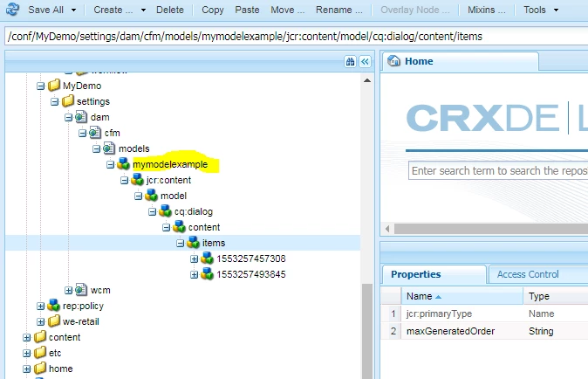Collapse the items tree node
588x379 pixels.
point(180,244)
